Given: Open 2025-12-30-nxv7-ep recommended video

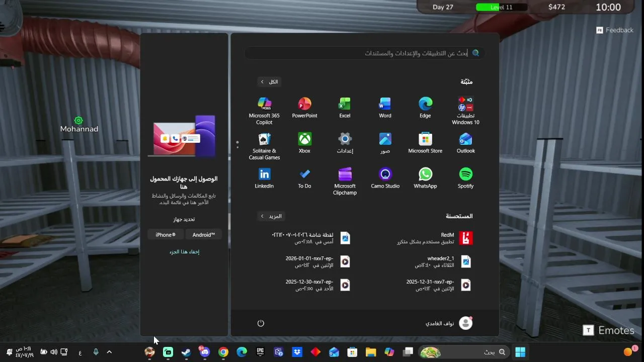Looking at the screenshot, I should (318, 285).
